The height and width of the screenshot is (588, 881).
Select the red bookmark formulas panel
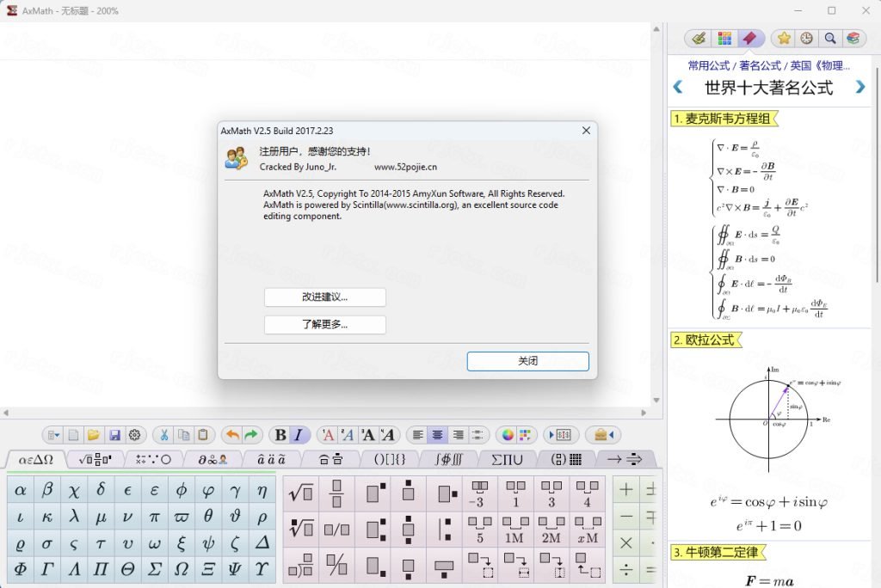(x=749, y=38)
